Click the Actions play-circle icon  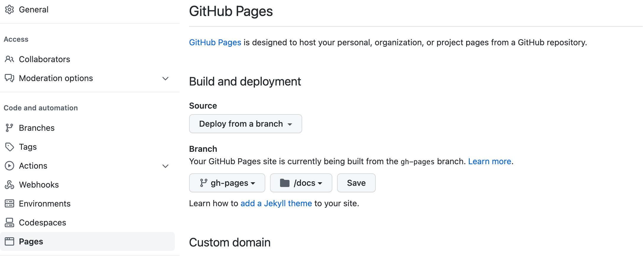[x=9, y=166]
